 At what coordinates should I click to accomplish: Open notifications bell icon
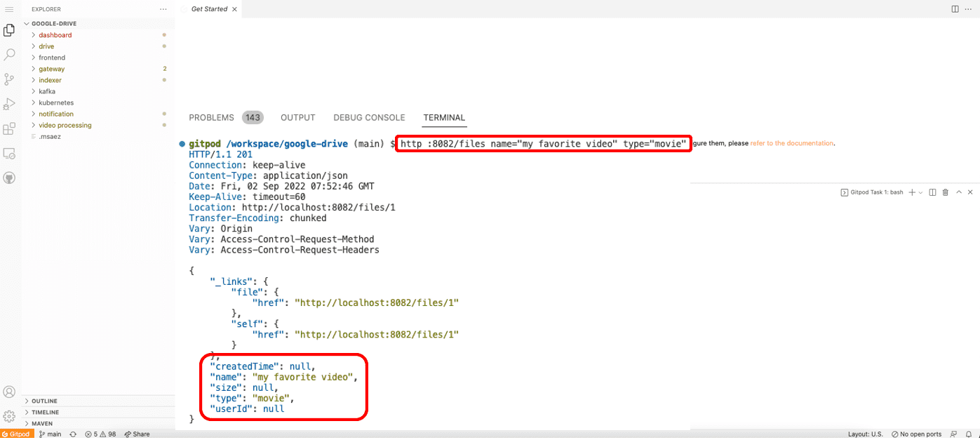969,434
